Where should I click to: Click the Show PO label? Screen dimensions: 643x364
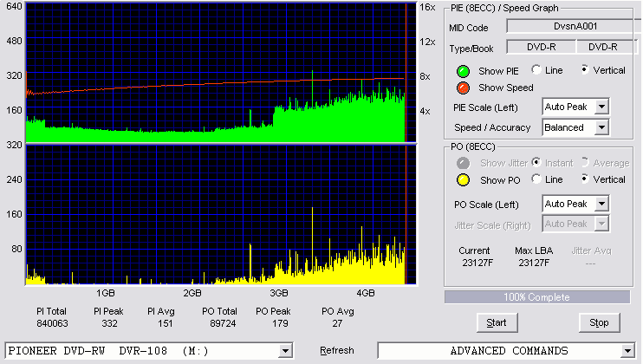[500, 180]
